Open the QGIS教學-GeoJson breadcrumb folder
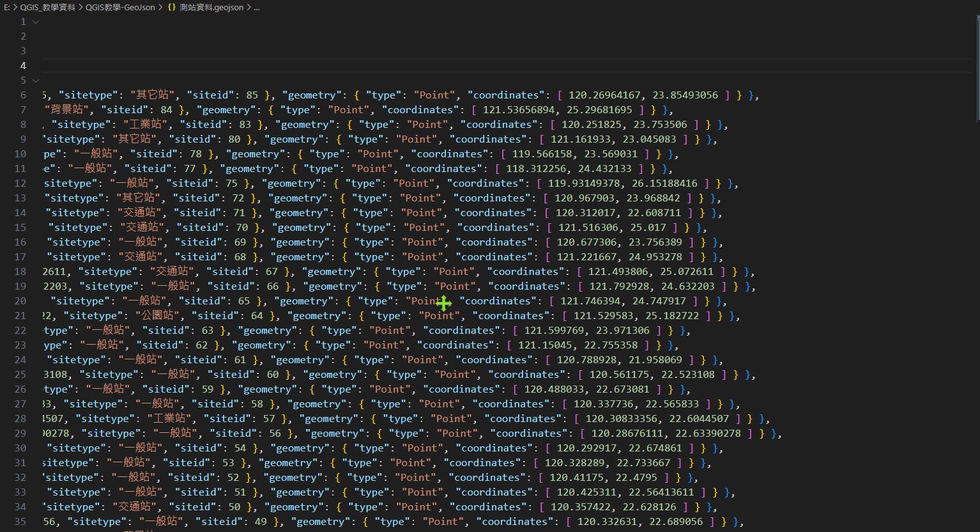Image resolution: width=980 pixels, height=532 pixels. pyautogui.click(x=120, y=8)
